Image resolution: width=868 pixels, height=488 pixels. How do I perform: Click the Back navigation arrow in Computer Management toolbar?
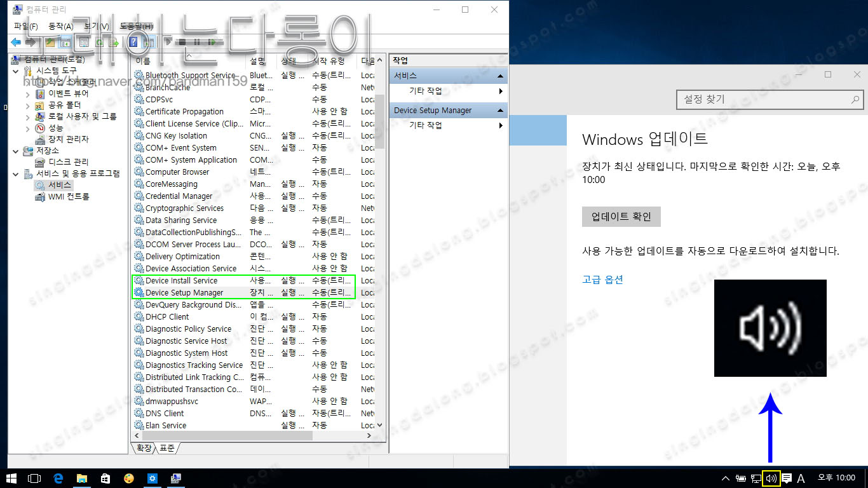tap(16, 42)
